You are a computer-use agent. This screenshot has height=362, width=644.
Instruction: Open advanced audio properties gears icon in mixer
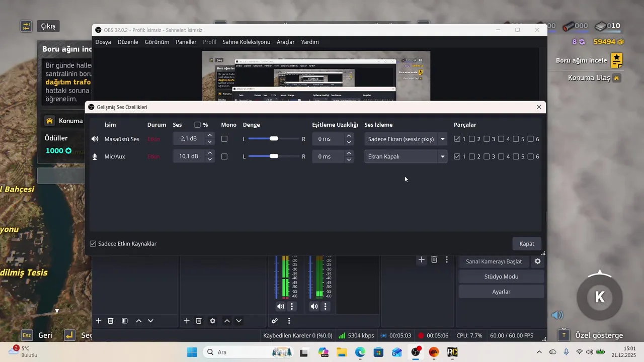point(275,321)
